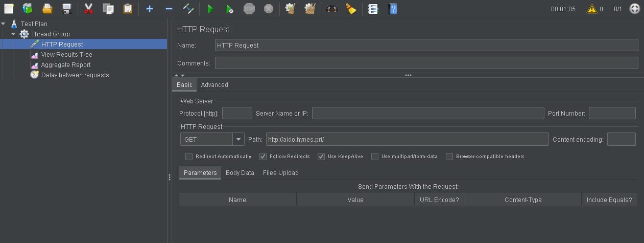The height and width of the screenshot is (243, 644).
Task: Switch to the Parameters tab
Action: 200,173
